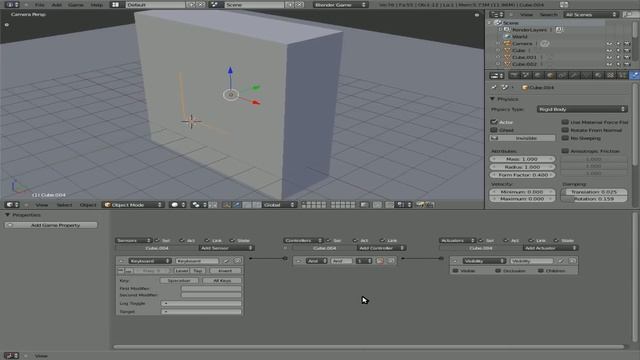Open the outliner View menu
640x360 pixels.
click(x=526, y=14)
